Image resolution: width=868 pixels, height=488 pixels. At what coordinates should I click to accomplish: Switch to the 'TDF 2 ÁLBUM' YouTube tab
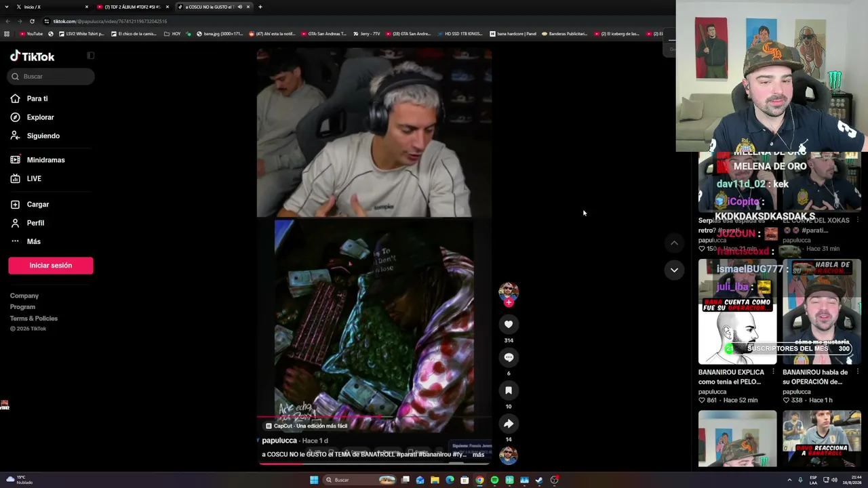[132, 7]
